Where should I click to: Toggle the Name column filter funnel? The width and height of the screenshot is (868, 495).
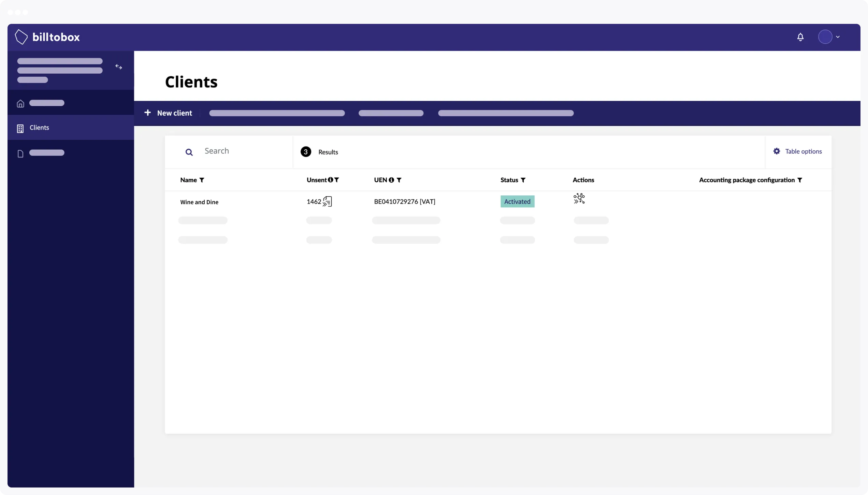(x=202, y=180)
